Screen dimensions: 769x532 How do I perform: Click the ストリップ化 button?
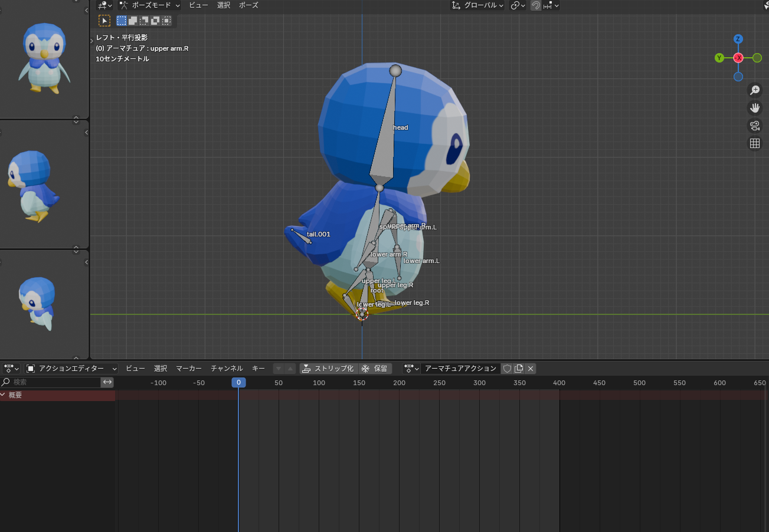pos(328,369)
